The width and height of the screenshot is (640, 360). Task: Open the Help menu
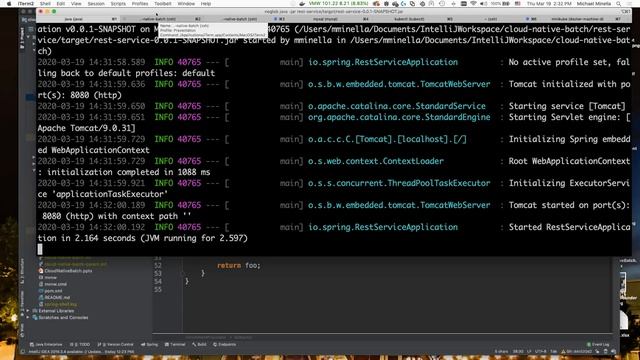[206, 4]
